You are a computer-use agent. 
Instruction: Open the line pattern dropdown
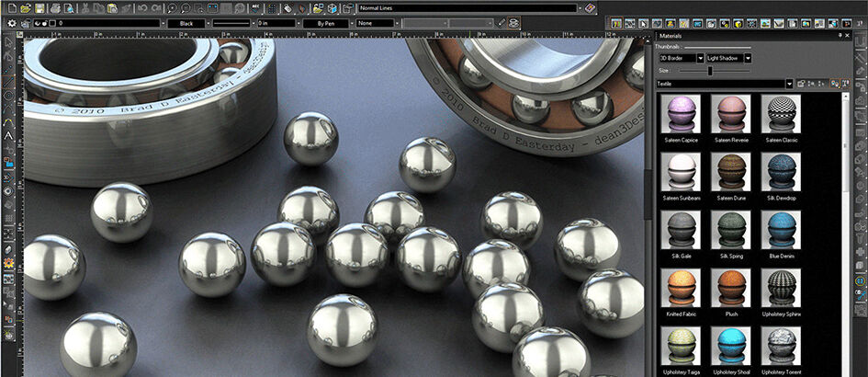[254, 23]
